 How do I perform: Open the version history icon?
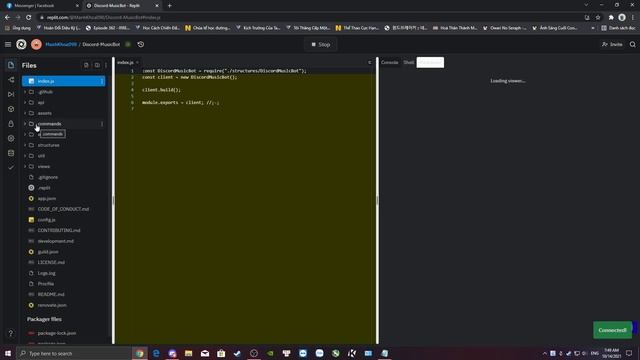(x=141, y=44)
